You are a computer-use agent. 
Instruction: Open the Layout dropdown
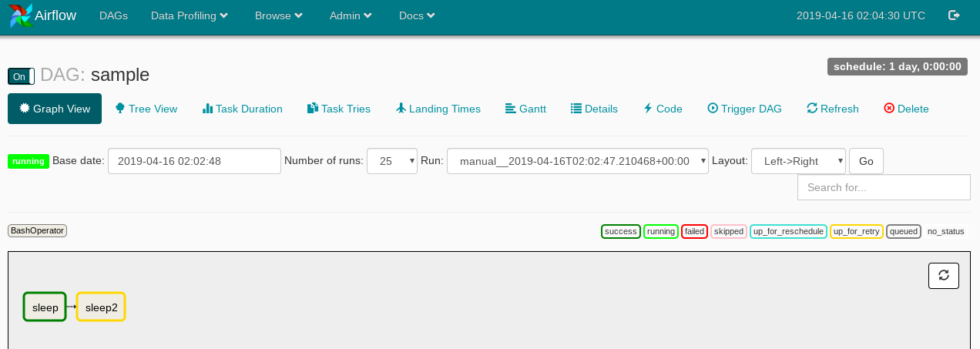(798, 161)
